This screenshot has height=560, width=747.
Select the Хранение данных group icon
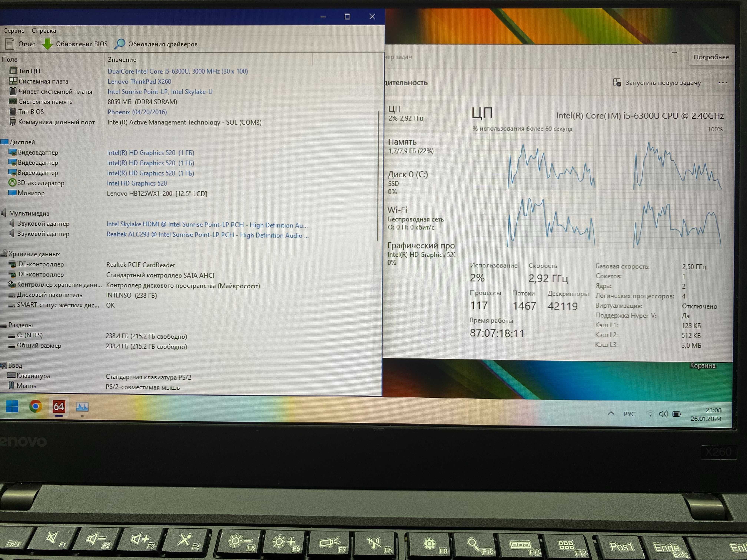click(x=4, y=254)
